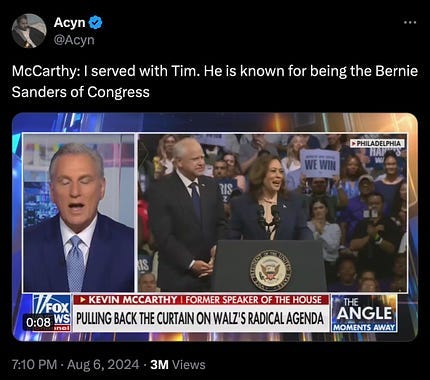Image resolution: width=430 pixels, height=380 pixels.
Task: Click the Kevin McCarthy name banner
Action: click(x=201, y=300)
